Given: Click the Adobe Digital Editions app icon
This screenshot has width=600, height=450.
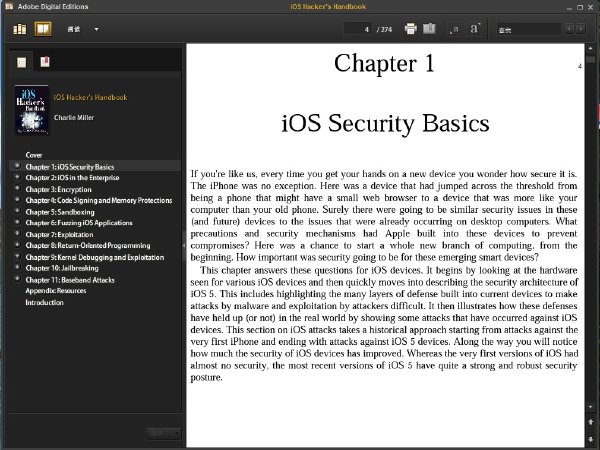Looking at the screenshot, I should click(x=9, y=6).
